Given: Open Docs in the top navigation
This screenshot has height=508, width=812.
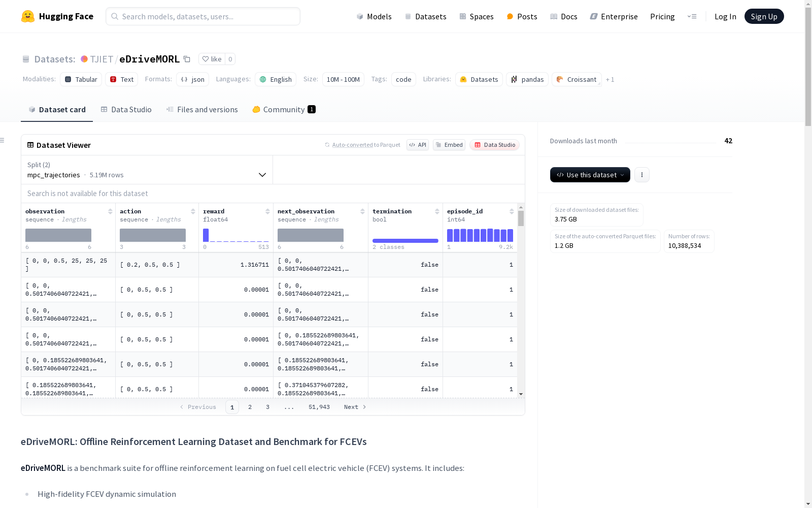Looking at the screenshot, I should click(564, 16).
